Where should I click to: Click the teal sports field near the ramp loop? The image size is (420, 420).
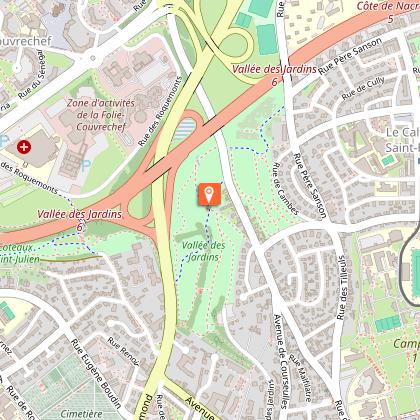coord(267,39)
